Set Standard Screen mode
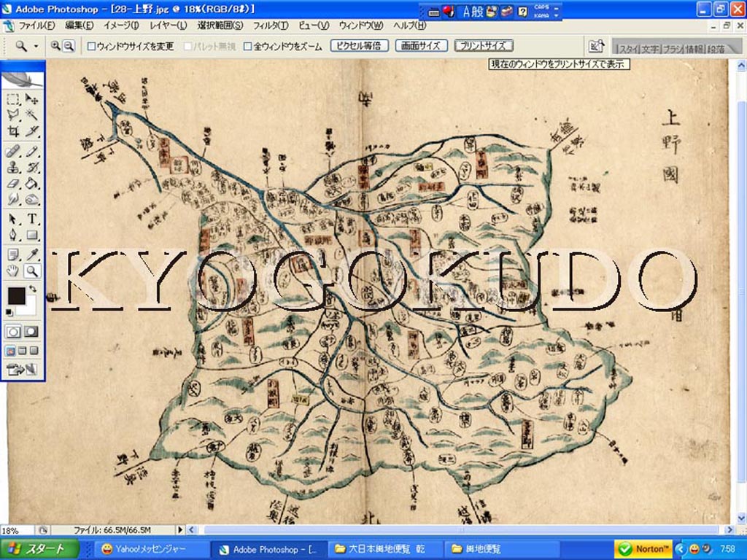Image resolution: width=747 pixels, height=560 pixels. 10,351
